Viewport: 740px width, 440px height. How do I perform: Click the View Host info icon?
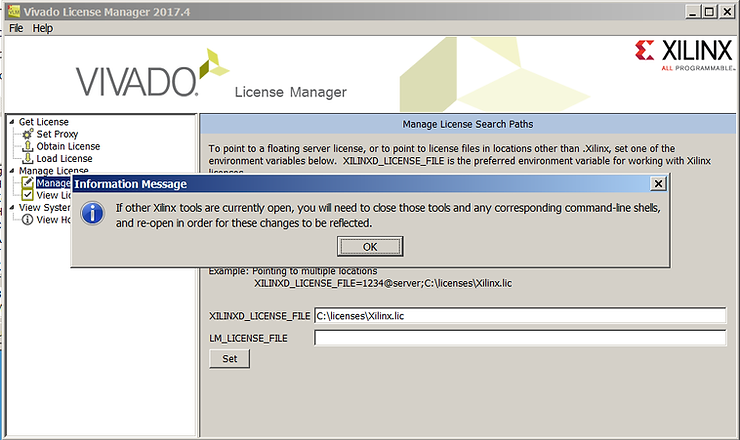point(27,219)
